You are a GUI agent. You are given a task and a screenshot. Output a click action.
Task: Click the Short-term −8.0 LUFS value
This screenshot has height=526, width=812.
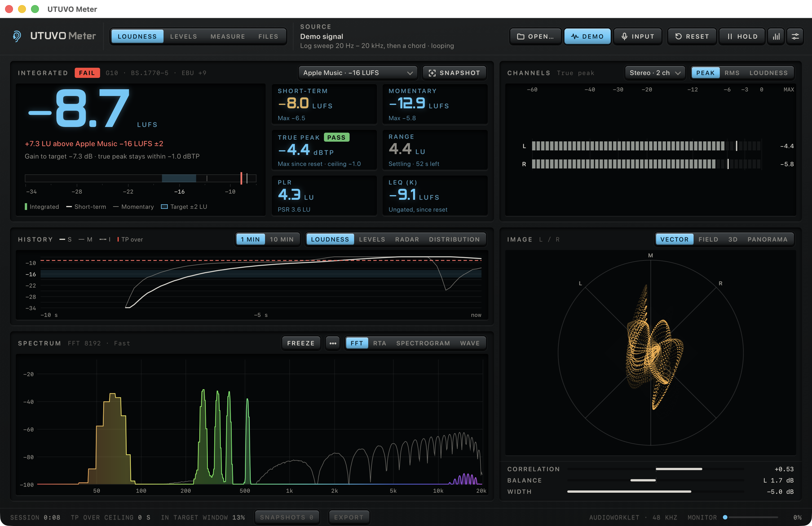294,103
